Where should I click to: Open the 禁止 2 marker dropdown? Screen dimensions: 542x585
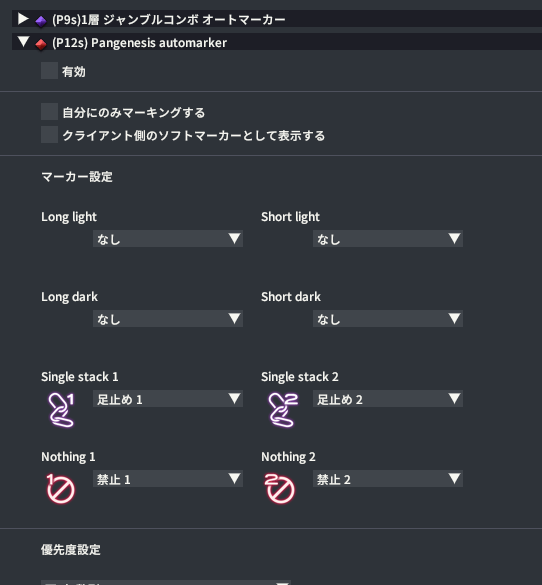click(388, 479)
